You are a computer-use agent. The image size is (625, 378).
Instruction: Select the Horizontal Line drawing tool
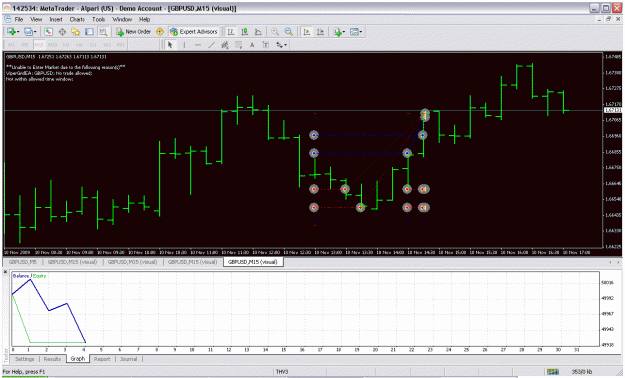pos(198,45)
